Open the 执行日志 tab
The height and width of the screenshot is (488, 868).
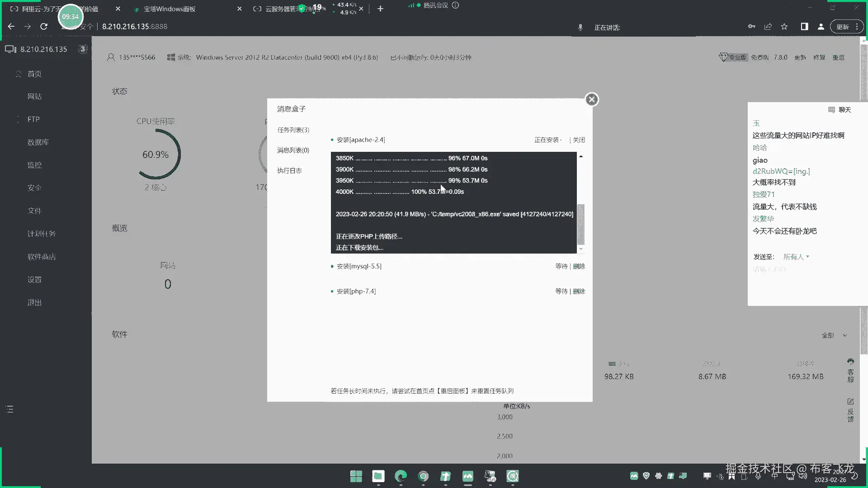coord(289,170)
